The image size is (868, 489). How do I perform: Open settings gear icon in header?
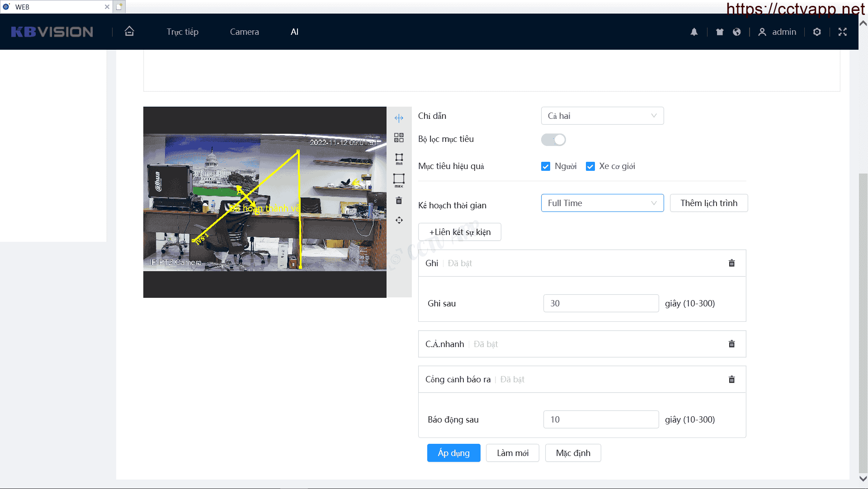pos(817,32)
